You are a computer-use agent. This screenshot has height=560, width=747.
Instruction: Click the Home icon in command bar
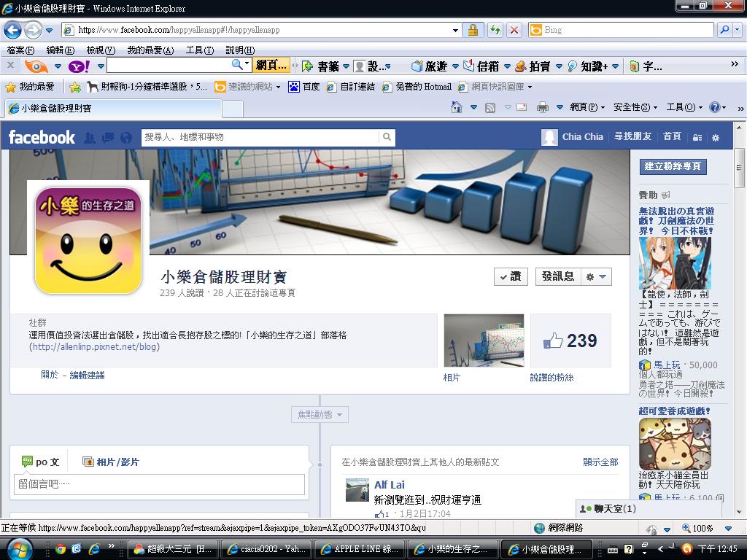click(x=457, y=108)
